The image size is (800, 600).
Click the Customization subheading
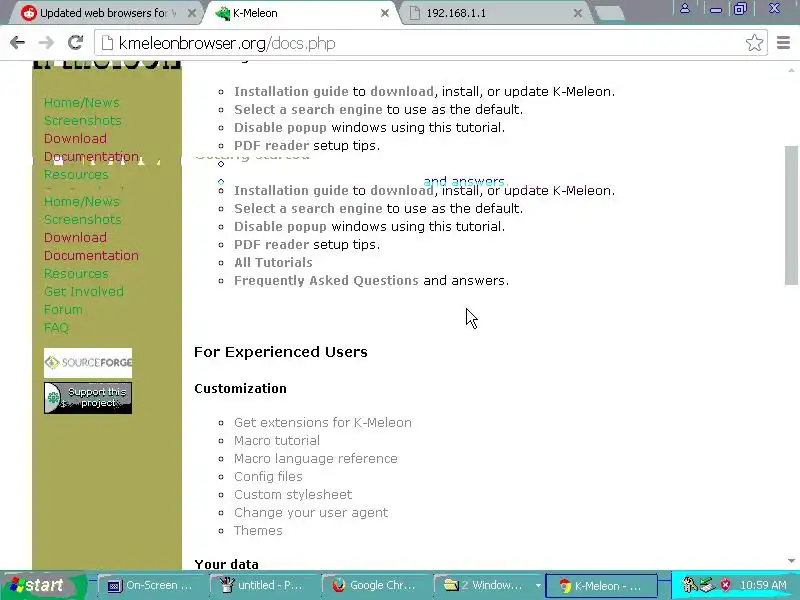pyautogui.click(x=240, y=389)
